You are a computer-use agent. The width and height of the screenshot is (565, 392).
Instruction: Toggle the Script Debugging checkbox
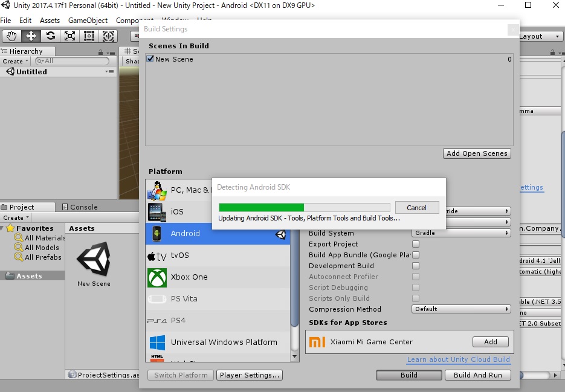point(416,287)
